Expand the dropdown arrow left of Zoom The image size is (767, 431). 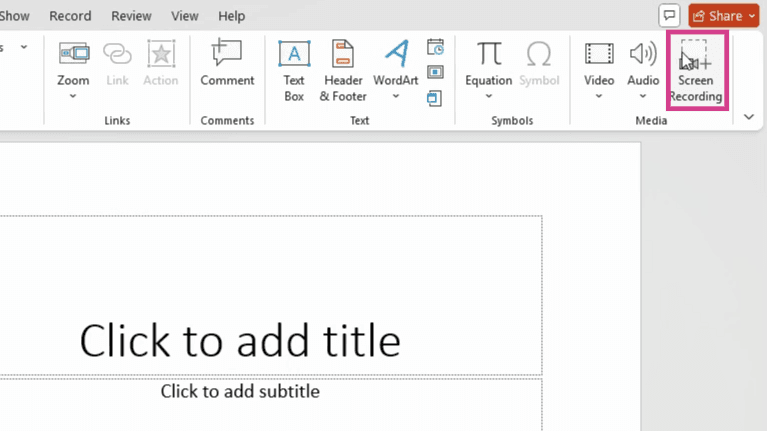(x=24, y=47)
